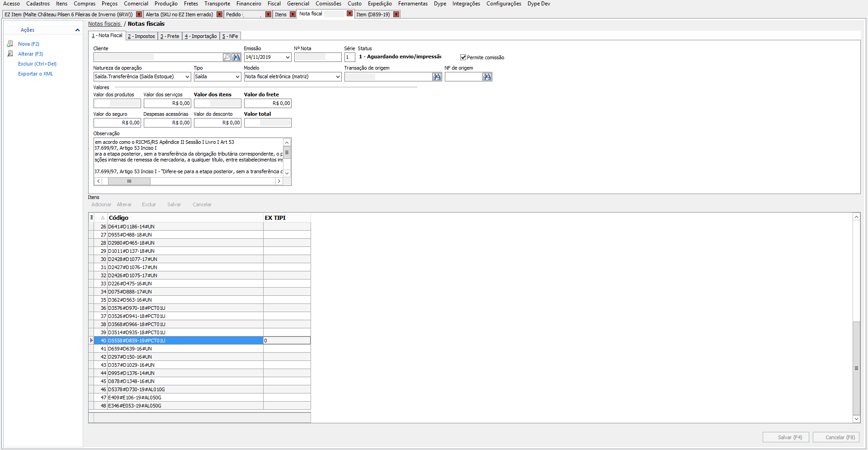Open the Tipo dropdown
This screenshot has height=450, width=868.
237,77
